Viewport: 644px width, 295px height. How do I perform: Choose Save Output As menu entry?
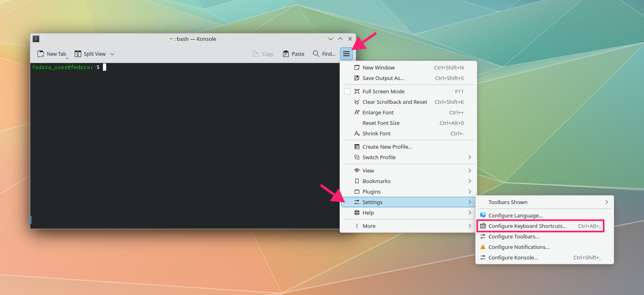408,78
